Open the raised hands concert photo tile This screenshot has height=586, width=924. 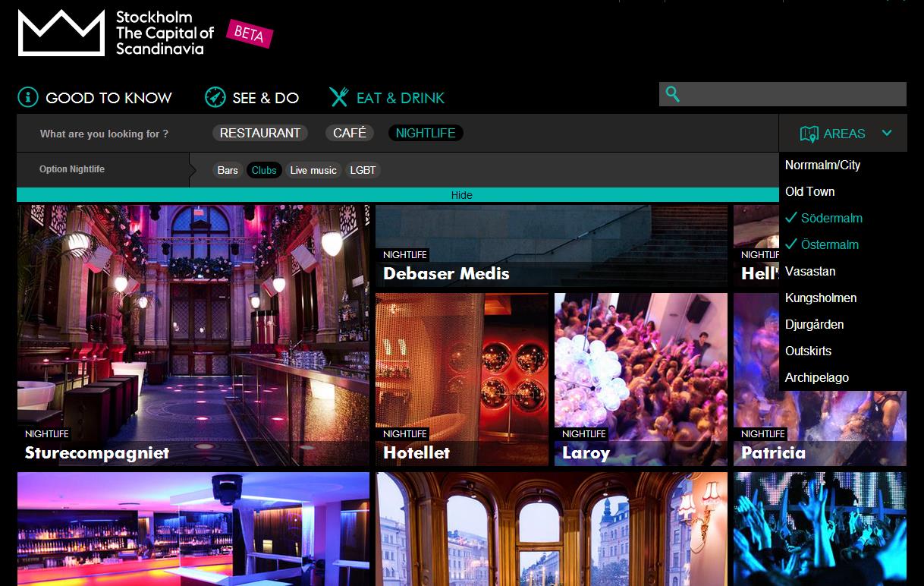point(820,529)
